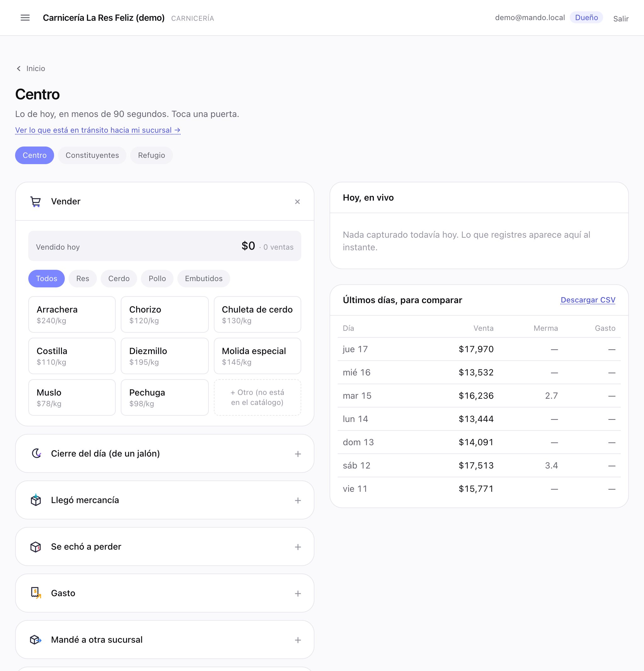
Task: Click the Últimos días, para comparar heading
Action: pos(402,300)
